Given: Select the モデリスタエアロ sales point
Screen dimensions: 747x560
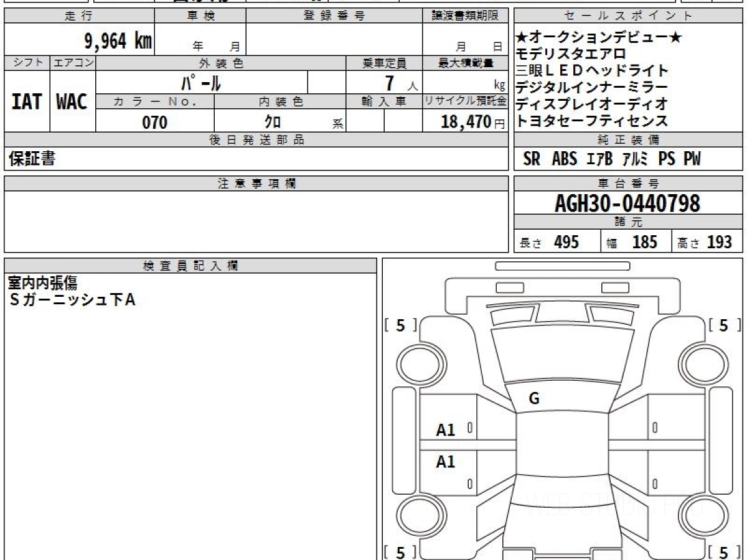Looking at the screenshot, I should [x=571, y=55].
